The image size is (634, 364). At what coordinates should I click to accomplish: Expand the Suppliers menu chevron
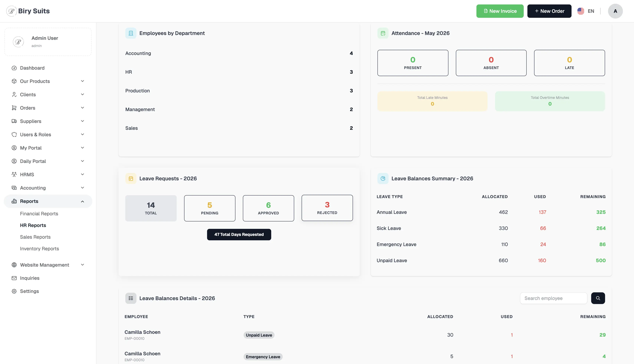82,121
